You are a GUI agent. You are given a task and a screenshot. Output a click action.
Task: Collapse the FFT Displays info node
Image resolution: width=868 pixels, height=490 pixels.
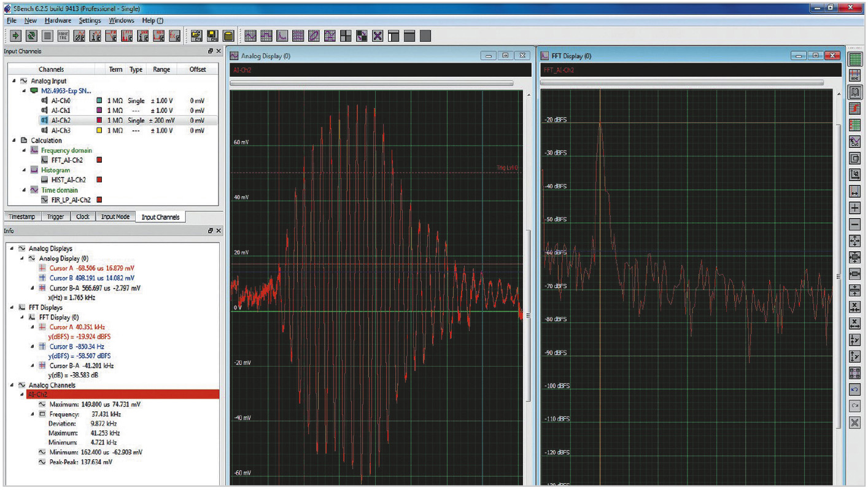13,307
